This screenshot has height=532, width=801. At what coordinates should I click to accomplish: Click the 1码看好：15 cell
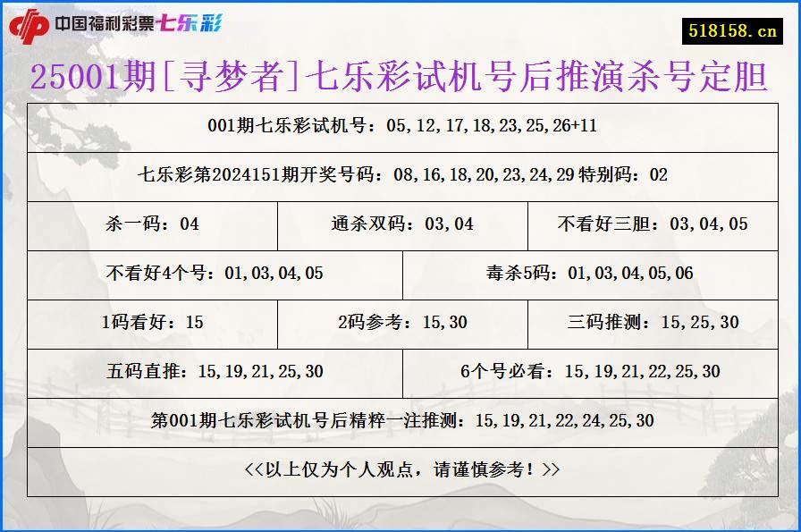[x=152, y=324]
